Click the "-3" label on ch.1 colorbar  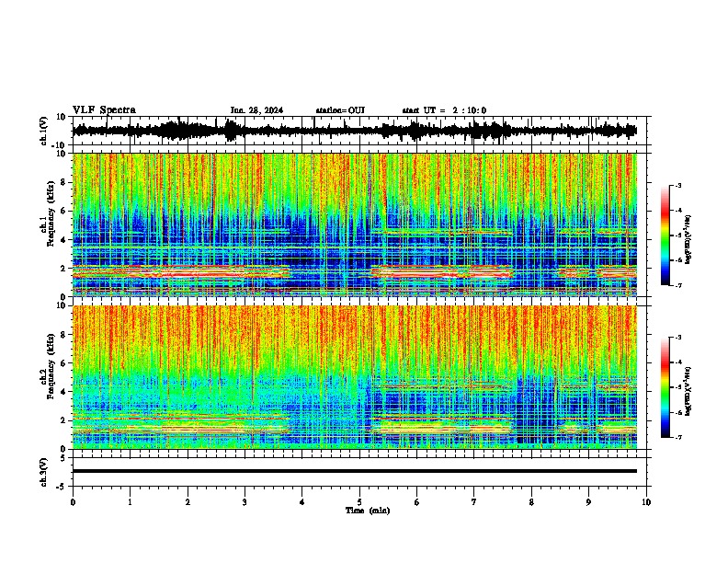678,185
